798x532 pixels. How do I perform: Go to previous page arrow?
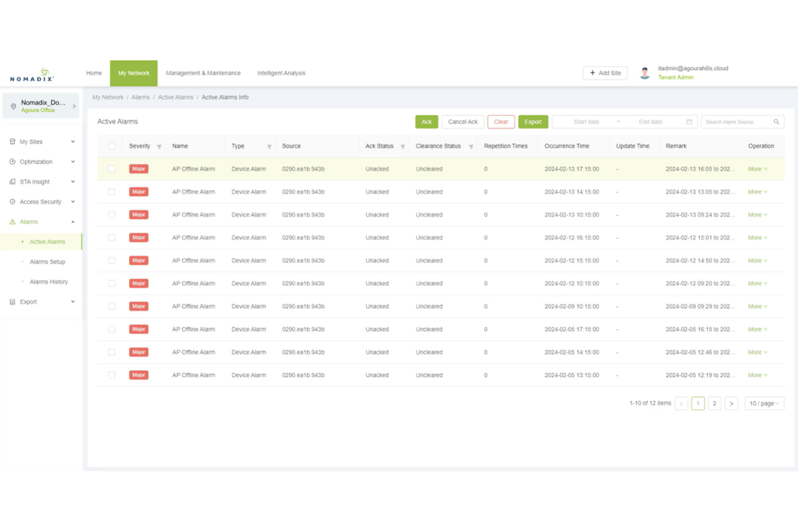[x=682, y=404]
